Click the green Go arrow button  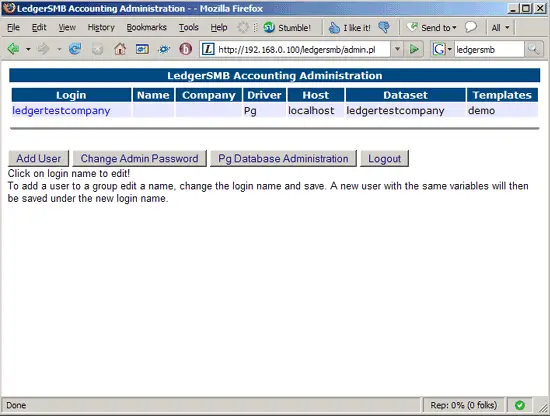point(414,49)
